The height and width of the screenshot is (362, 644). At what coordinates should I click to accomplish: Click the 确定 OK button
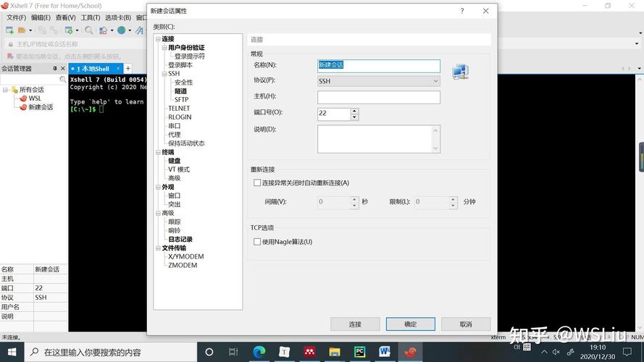[410, 324]
